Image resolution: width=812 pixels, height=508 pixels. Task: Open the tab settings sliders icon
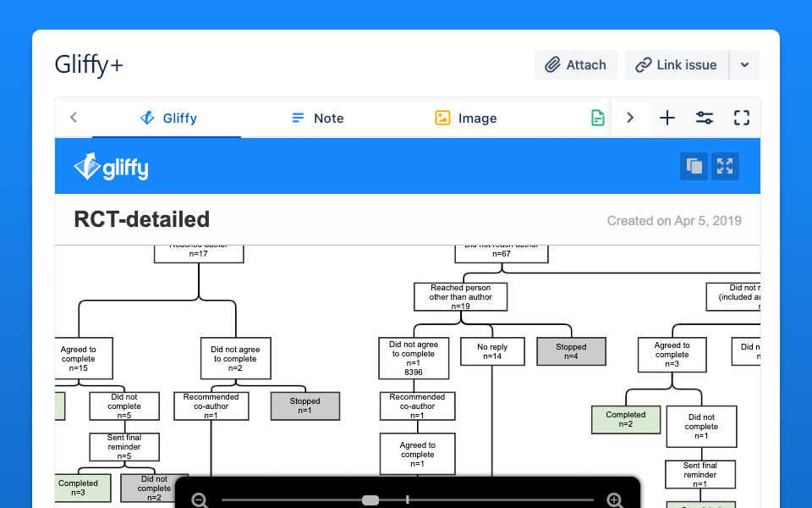click(x=705, y=118)
